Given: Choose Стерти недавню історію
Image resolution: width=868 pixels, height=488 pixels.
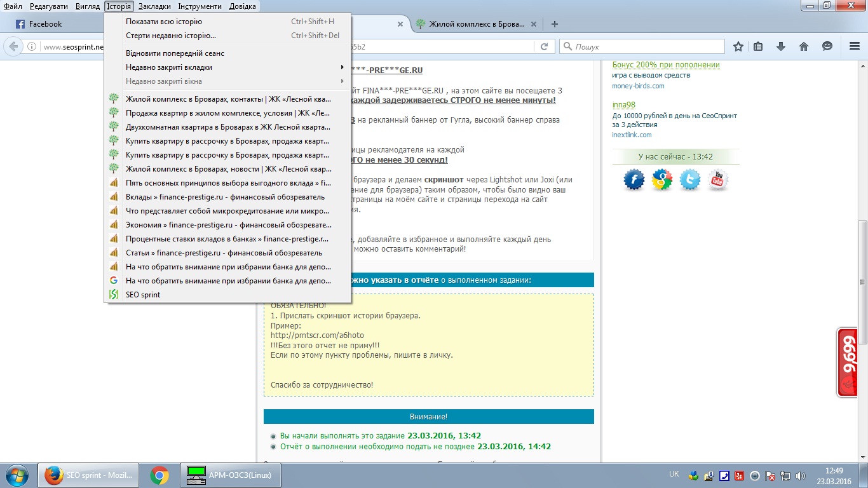Looking at the screenshot, I should tap(228, 36).
